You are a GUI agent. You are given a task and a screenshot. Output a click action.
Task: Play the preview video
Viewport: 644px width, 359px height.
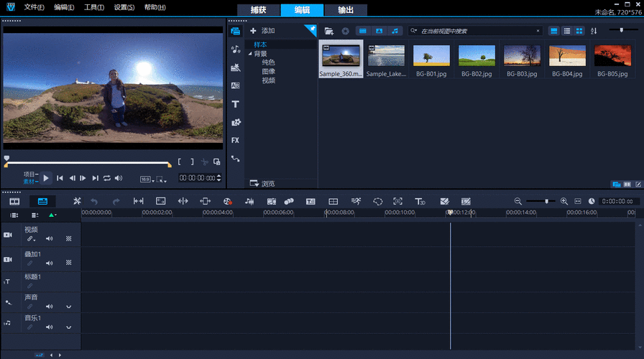click(x=46, y=178)
